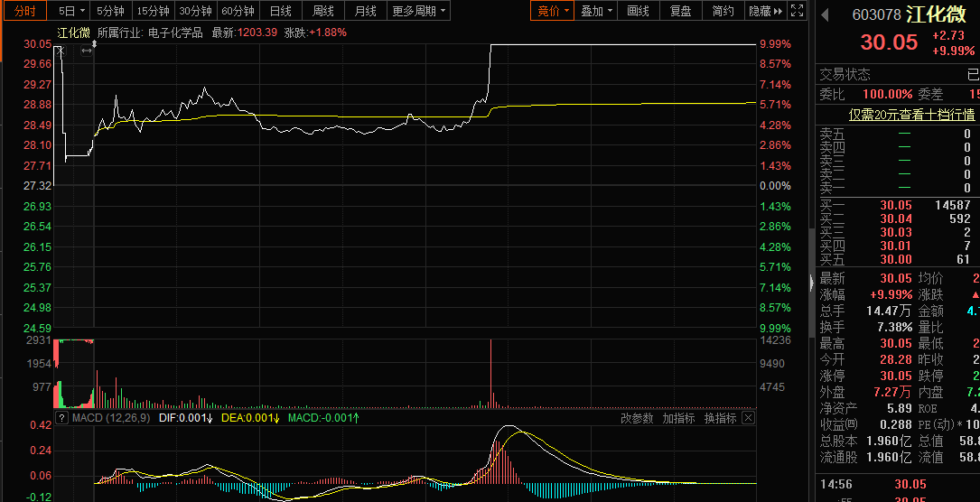
Task: Click the MACD help question mark icon
Action: point(61,418)
